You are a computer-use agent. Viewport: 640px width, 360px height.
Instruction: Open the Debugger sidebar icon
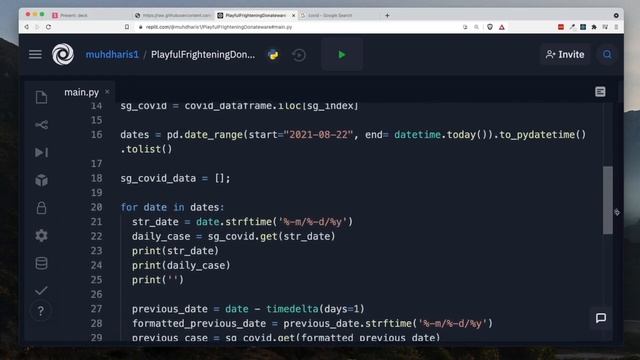(x=41, y=152)
